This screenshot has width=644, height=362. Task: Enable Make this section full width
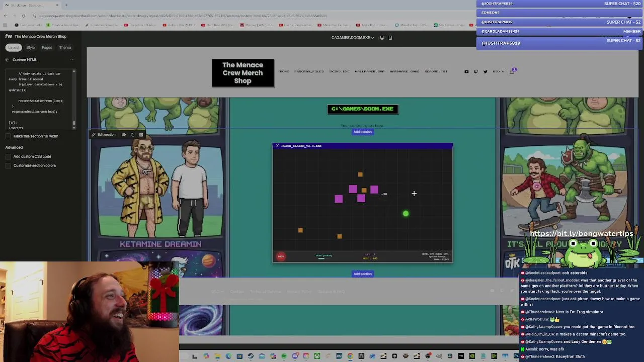click(9, 136)
